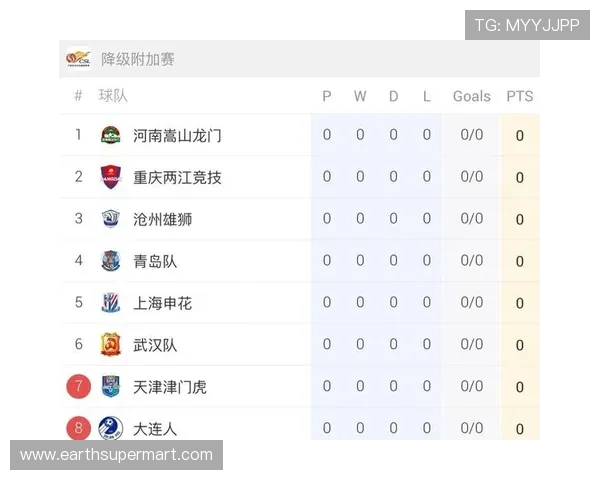The height and width of the screenshot is (480, 600).
Task: Open team name 河南嵩山龙门
Action: [x=177, y=135]
